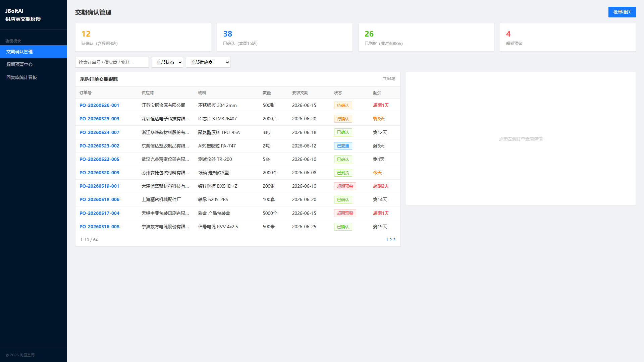Screen dimensions: 644x362
Task: Click material 不锈钢板 304 2mm
Action: [x=217, y=105]
